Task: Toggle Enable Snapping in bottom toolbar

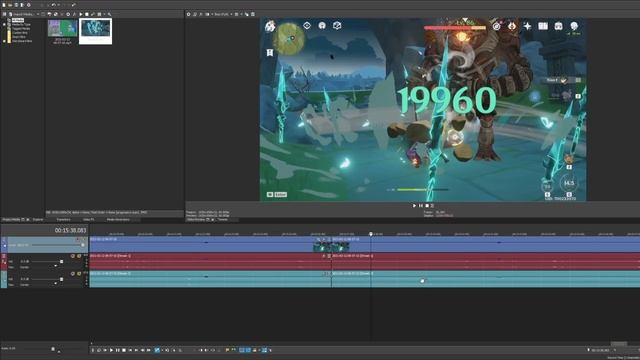Action: click(242, 350)
